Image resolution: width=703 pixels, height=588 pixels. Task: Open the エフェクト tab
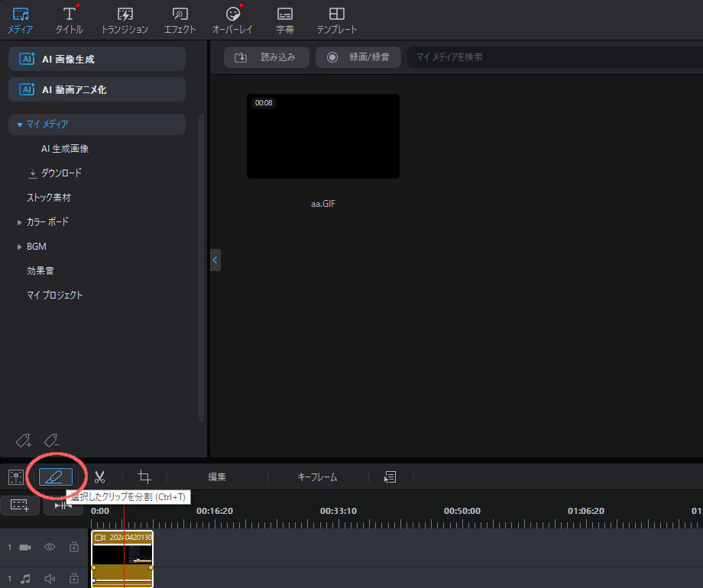coord(180,21)
